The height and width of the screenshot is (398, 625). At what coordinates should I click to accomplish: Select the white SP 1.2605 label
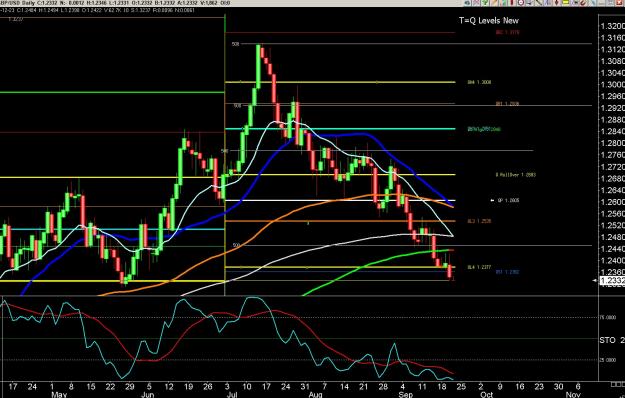(x=508, y=200)
